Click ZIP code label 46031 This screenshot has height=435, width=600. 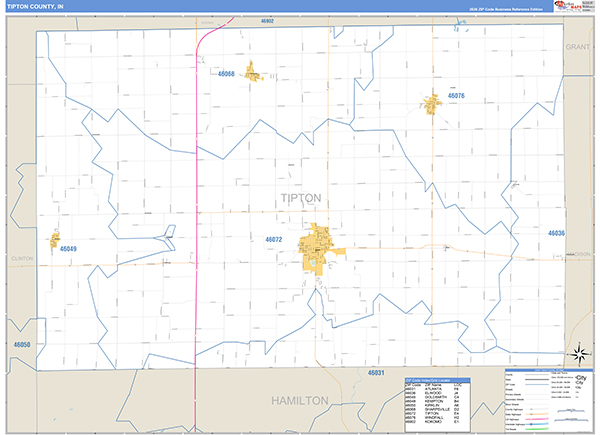click(x=376, y=372)
